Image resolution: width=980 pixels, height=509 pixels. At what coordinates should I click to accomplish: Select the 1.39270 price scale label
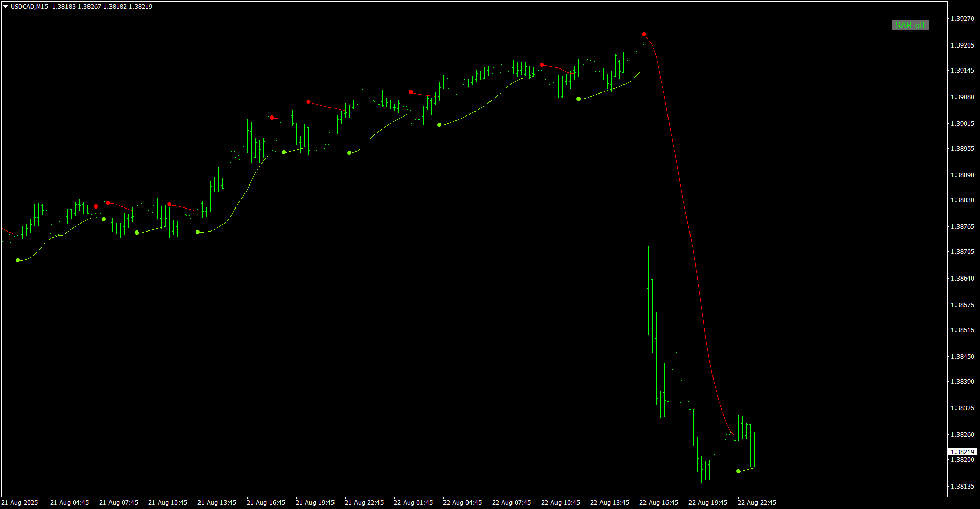tap(963, 19)
